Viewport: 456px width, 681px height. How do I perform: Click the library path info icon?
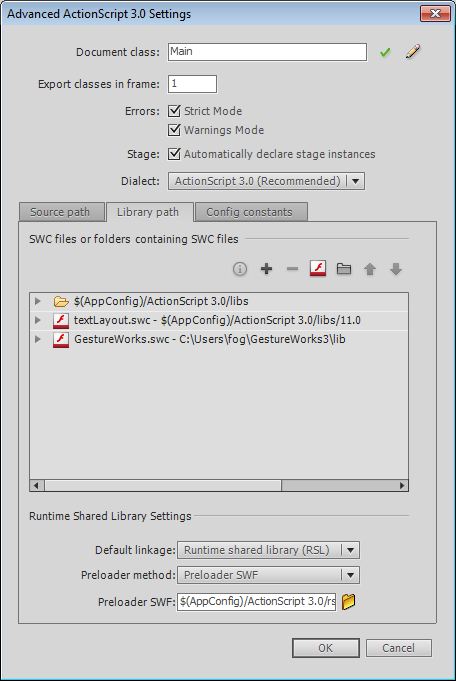coord(240,269)
